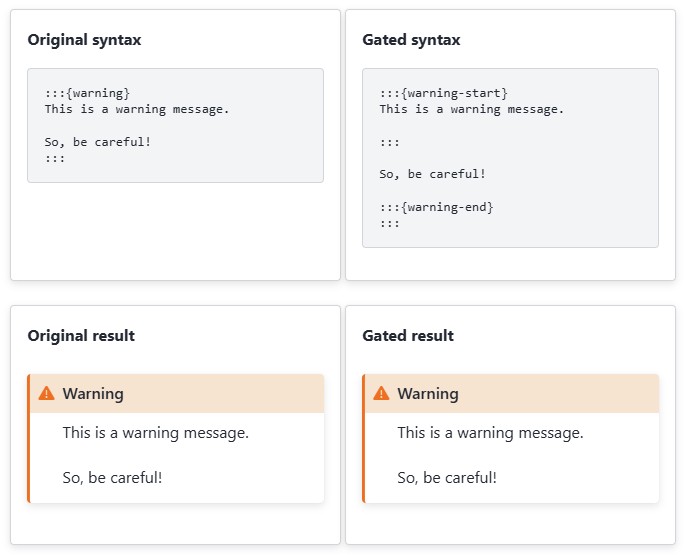
Task: Select the "Gated syntax" heading
Action: [411, 40]
